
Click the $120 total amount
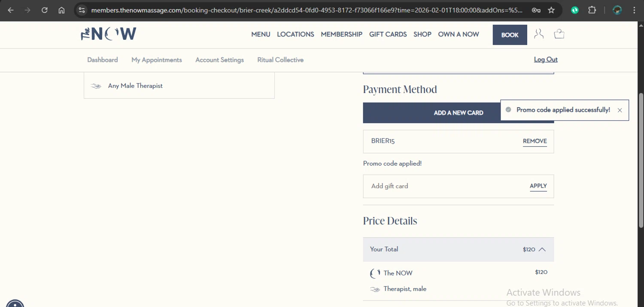click(x=529, y=250)
